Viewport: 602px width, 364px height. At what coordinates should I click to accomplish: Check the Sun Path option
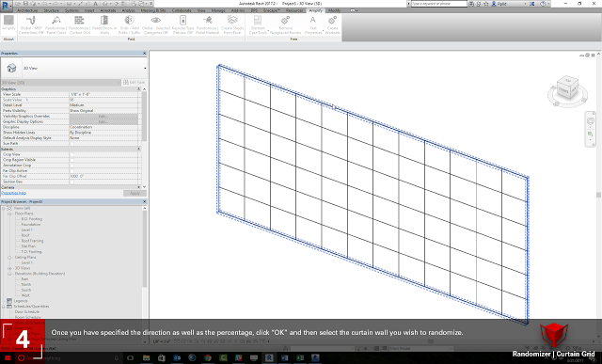(71, 144)
